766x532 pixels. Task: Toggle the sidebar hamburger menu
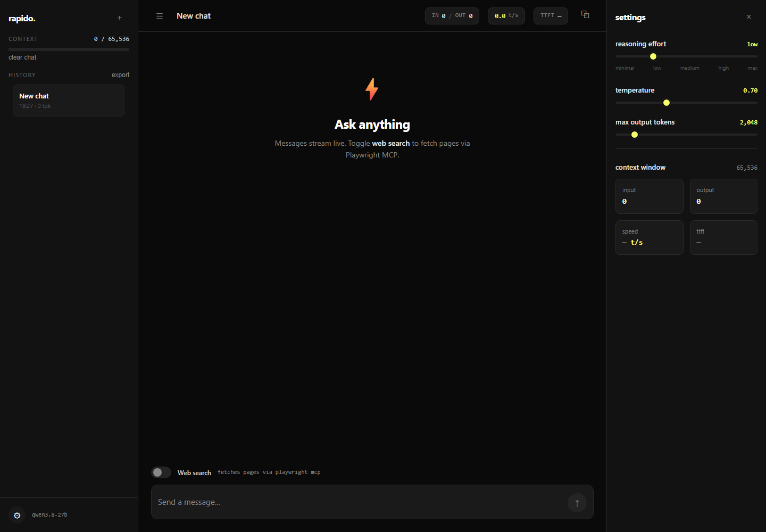point(160,16)
